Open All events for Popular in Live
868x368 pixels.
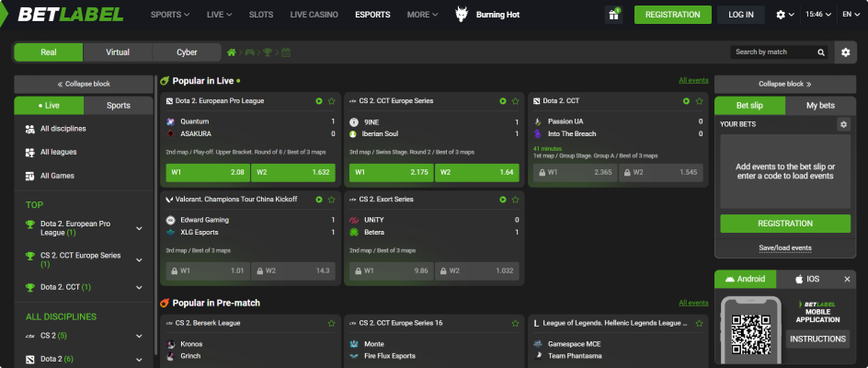[x=693, y=80]
